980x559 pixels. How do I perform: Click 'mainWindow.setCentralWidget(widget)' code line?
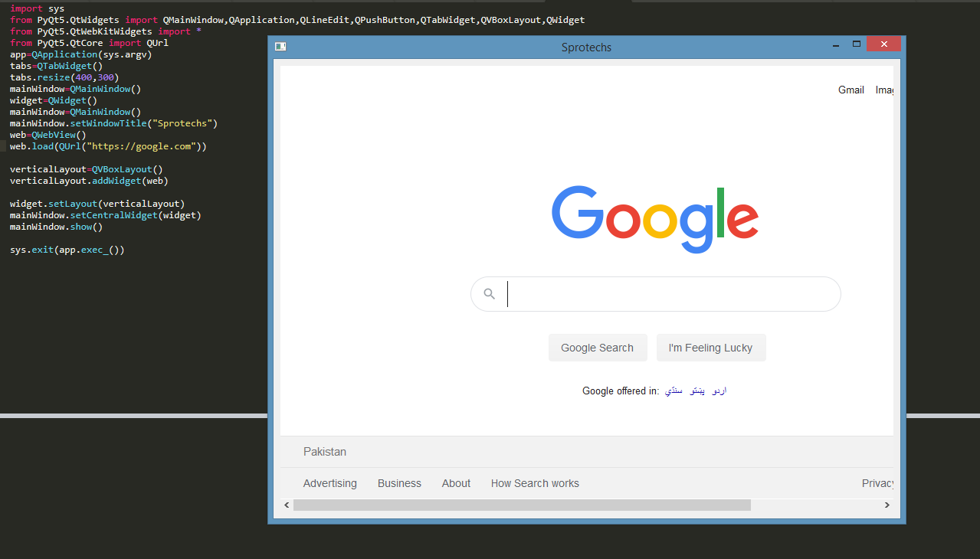pos(106,215)
